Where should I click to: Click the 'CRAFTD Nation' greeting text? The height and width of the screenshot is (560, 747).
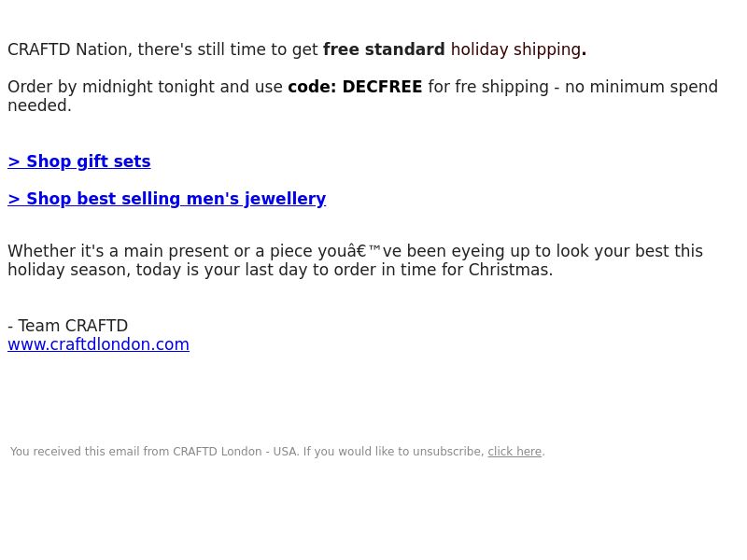pyautogui.click(x=67, y=49)
